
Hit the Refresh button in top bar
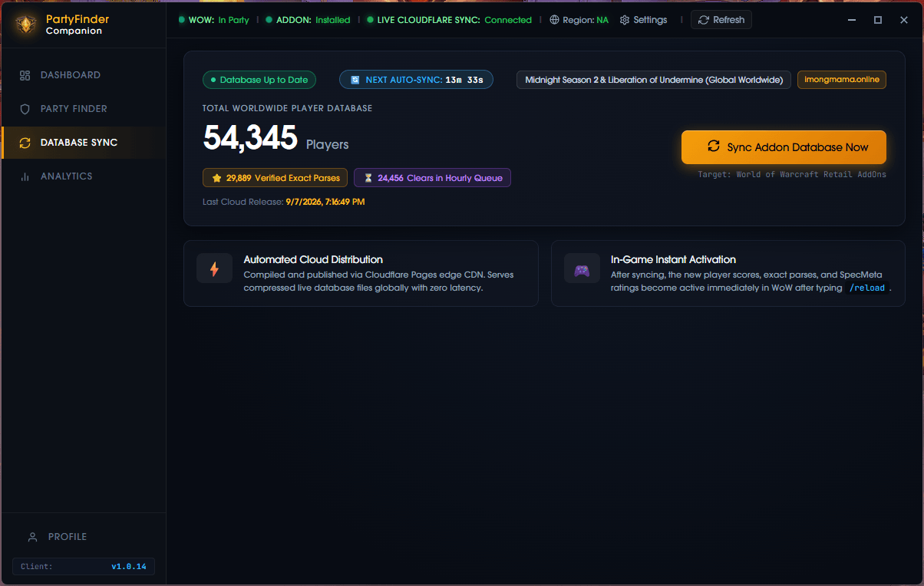(x=721, y=20)
